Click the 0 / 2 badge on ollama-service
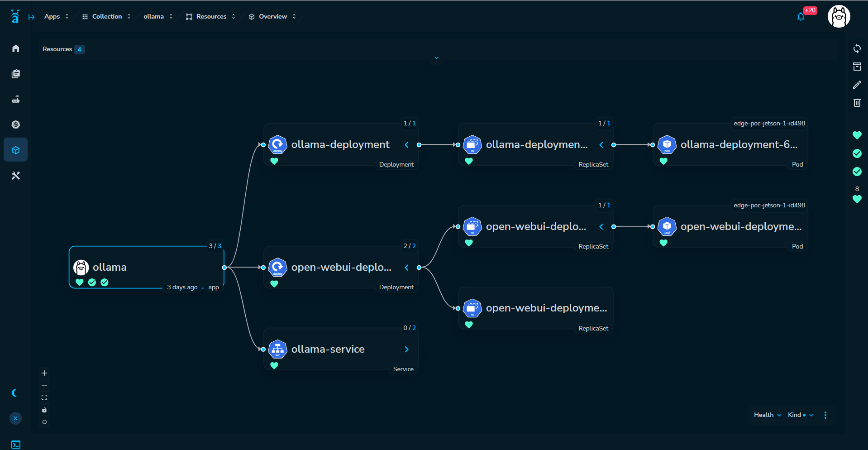 410,328
